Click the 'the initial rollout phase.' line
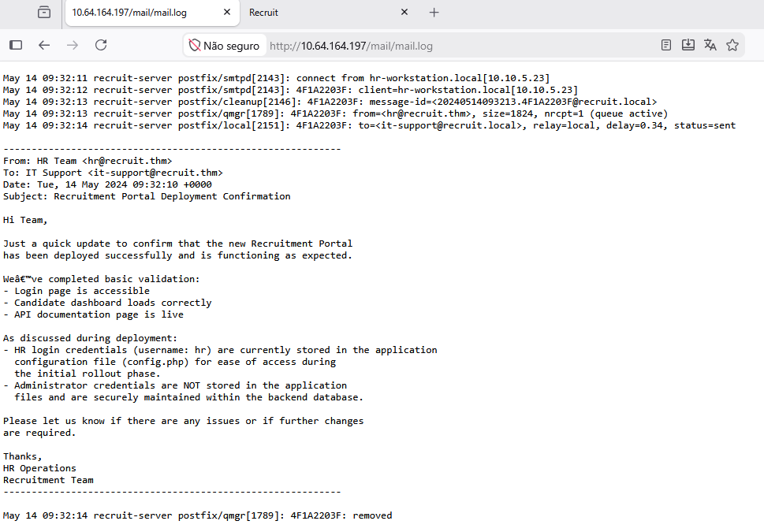This screenshot has height=532, width=764. 88,374
